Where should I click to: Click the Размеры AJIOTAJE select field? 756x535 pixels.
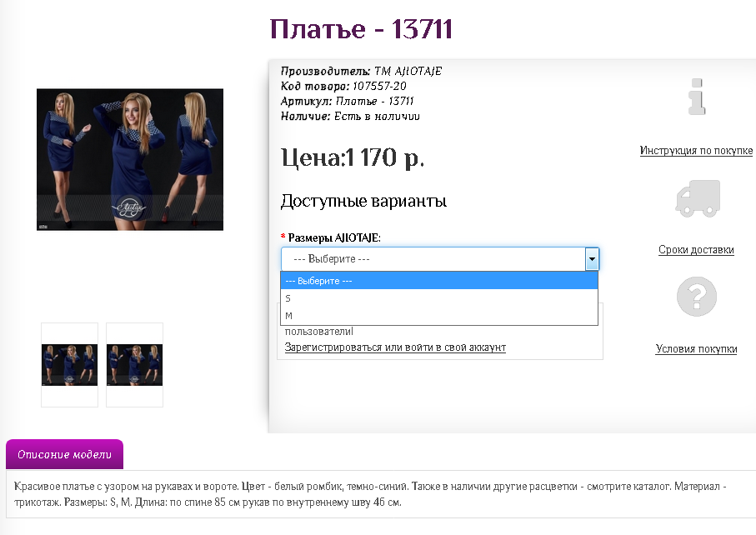tap(440, 259)
